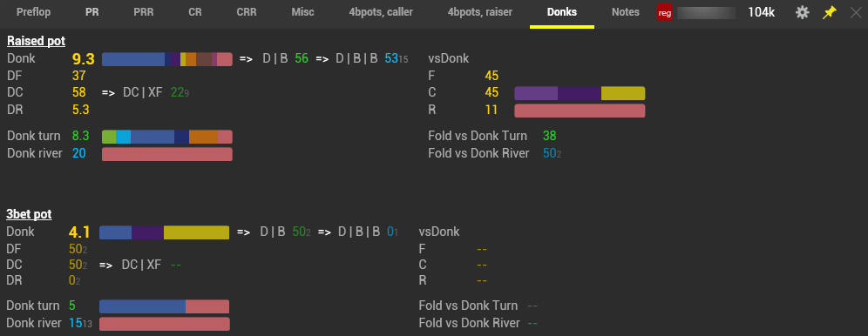Switch to the Preflop tab
The image size is (868, 336).
pos(33,12)
